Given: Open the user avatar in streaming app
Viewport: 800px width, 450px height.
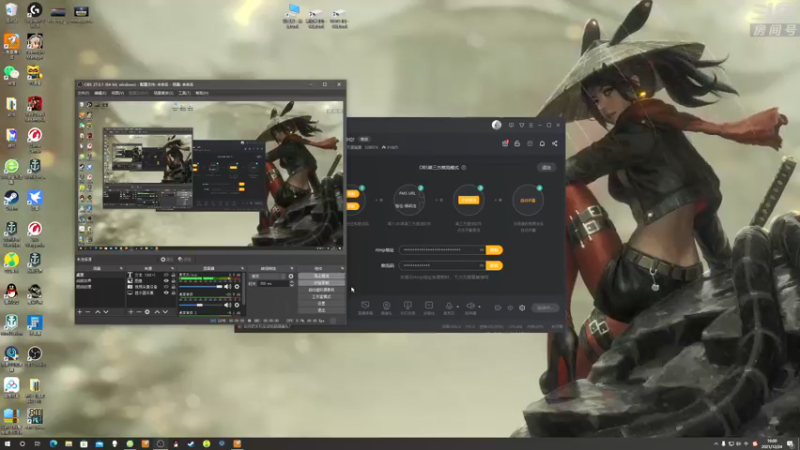Looking at the screenshot, I should pyautogui.click(x=496, y=125).
